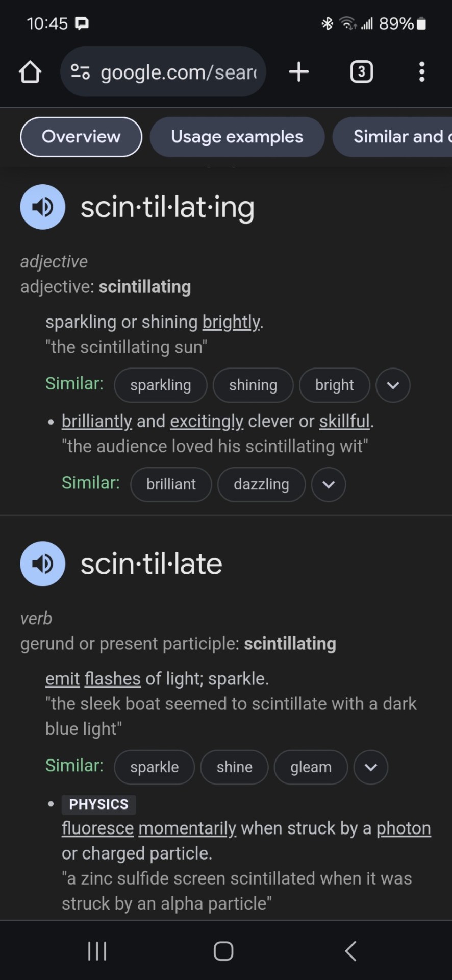This screenshot has width=452, height=980.
Task: Open the Similar and opposite tab
Action: pos(393,137)
